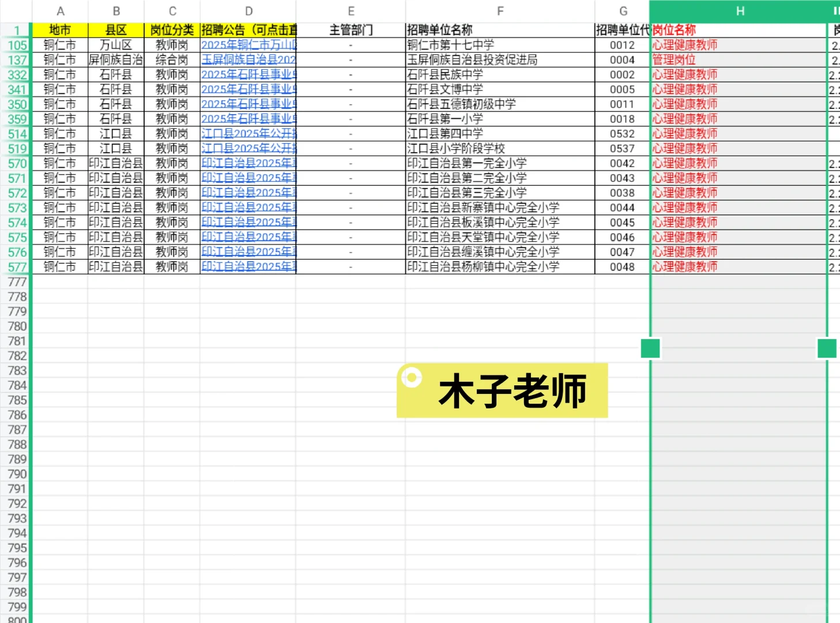Select cell 印江自治县天堂镇中心完全小学
The width and height of the screenshot is (840, 623).
coord(500,237)
